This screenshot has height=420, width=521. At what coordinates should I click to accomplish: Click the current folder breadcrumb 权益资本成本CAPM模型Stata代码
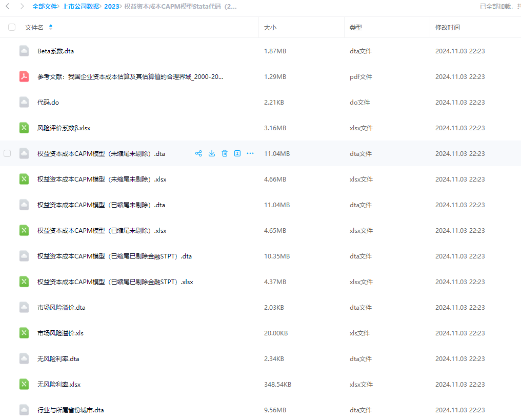point(181,6)
